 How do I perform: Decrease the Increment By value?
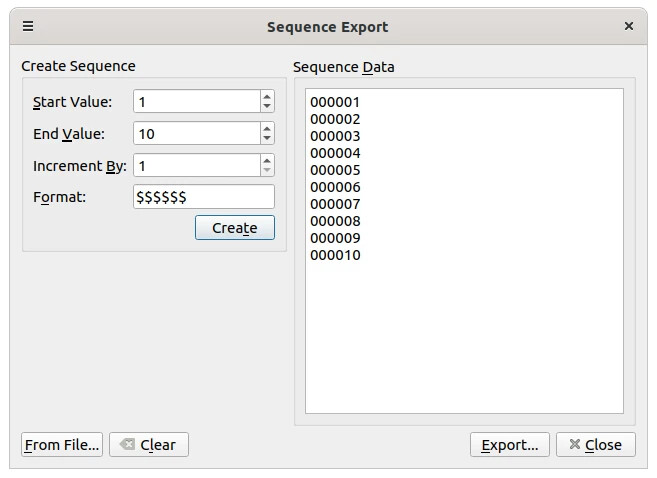(267, 171)
